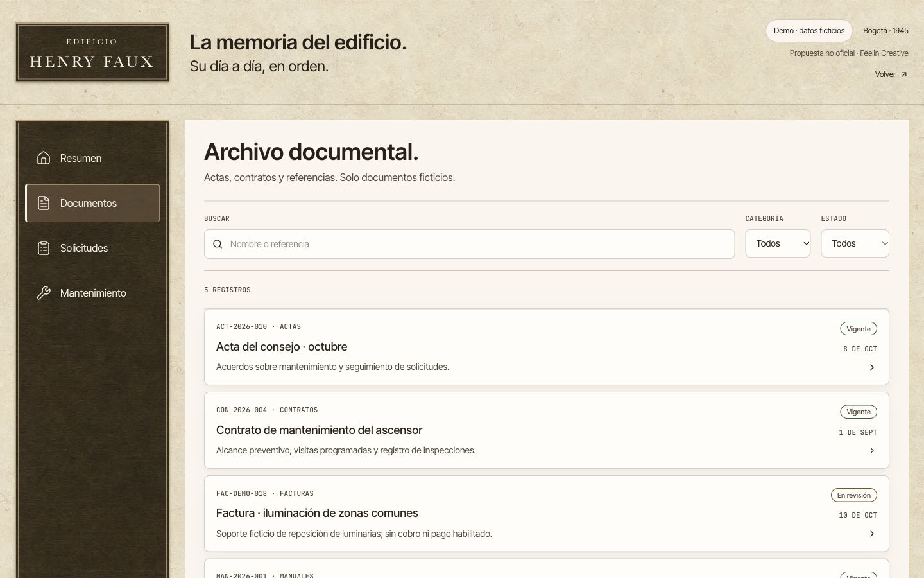Click the reference FAC-DEMO-018 · FACTURAS

[265, 493]
